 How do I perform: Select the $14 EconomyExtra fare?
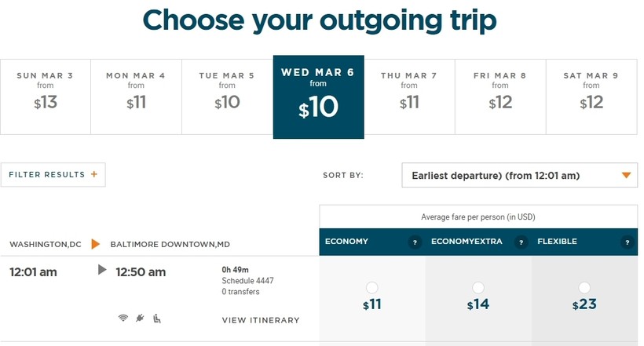point(478,288)
